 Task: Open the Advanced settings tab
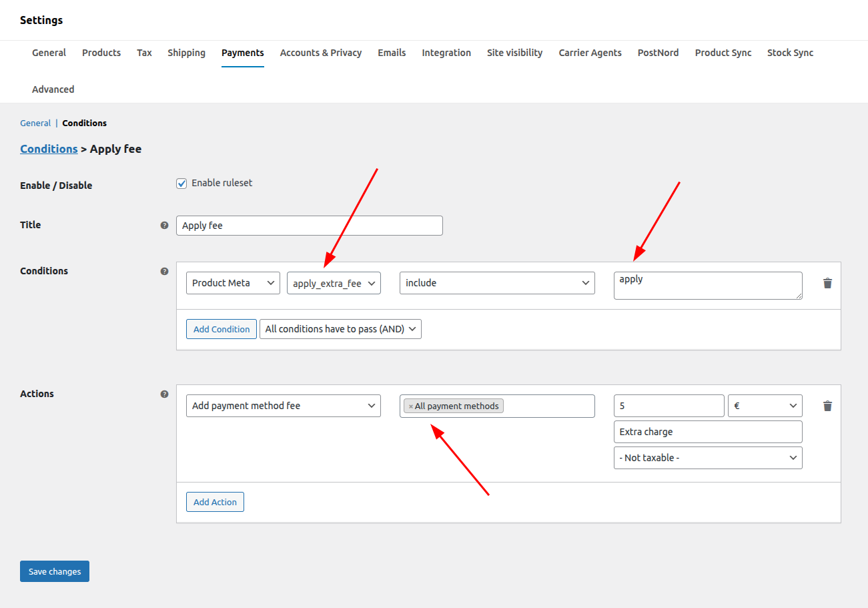[53, 89]
